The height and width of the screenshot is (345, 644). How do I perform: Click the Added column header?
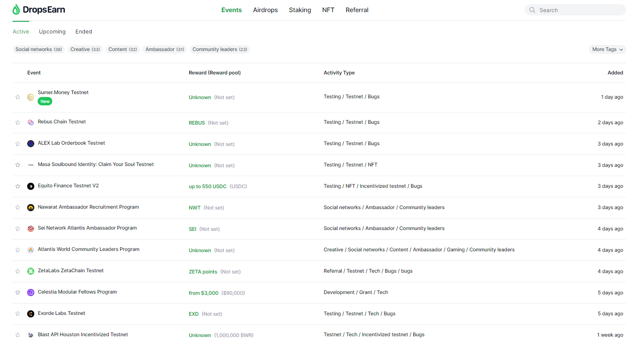click(615, 73)
